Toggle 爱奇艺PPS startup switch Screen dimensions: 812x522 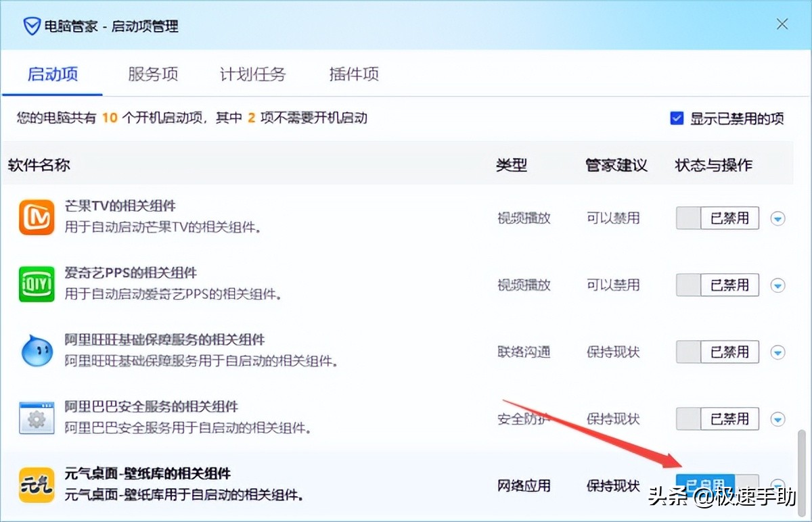[x=717, y=285]
